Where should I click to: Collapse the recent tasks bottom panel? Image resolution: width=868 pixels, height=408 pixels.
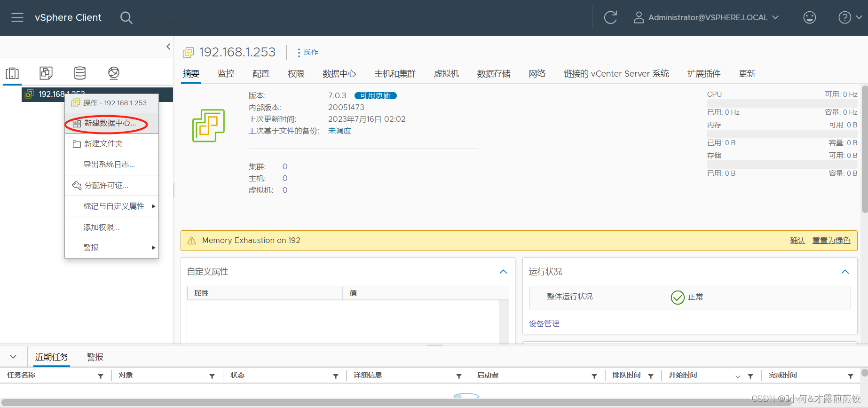pos(13,357)
